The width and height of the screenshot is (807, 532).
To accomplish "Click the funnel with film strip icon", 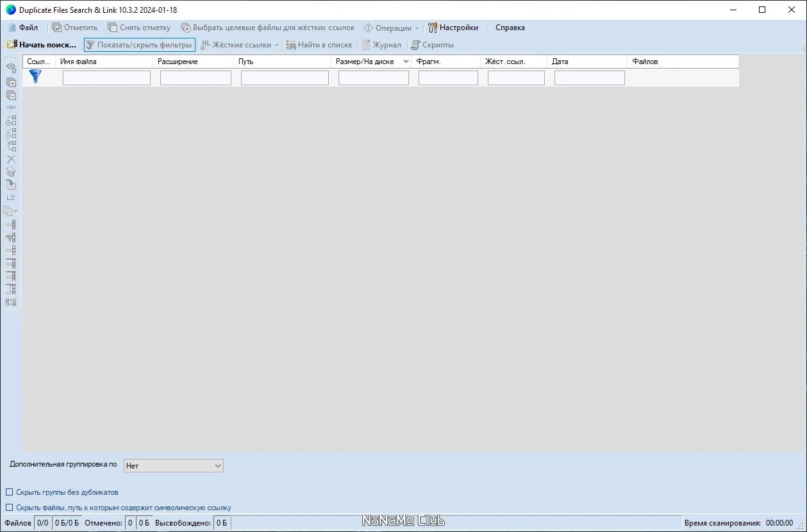I will pos(11,237).
